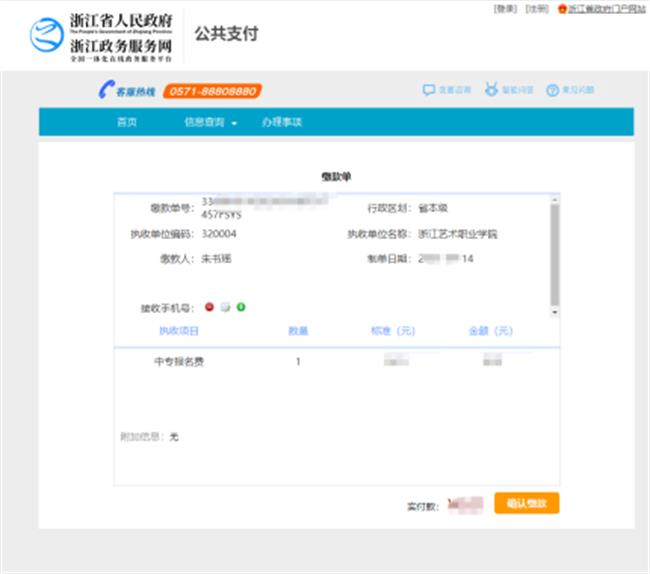The height and width of the screenshot is (574, 650).
Task: Click the national emblem icon at top right
Action: [562, 9]
